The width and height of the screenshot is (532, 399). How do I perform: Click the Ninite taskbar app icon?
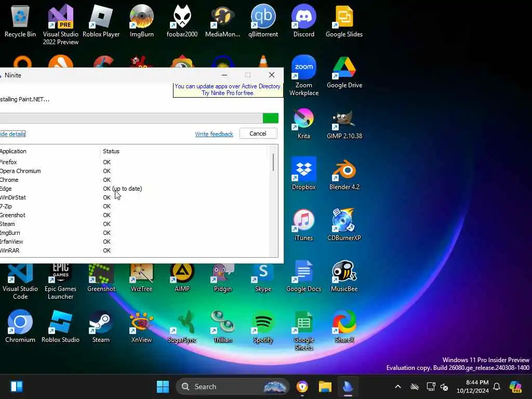[x=348, y=387]
